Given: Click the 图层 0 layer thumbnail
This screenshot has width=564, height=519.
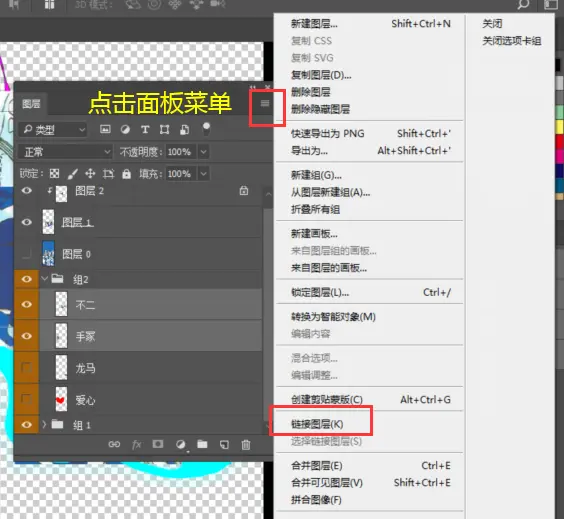Looking at the screenshot, I should (x=49, y=254).
